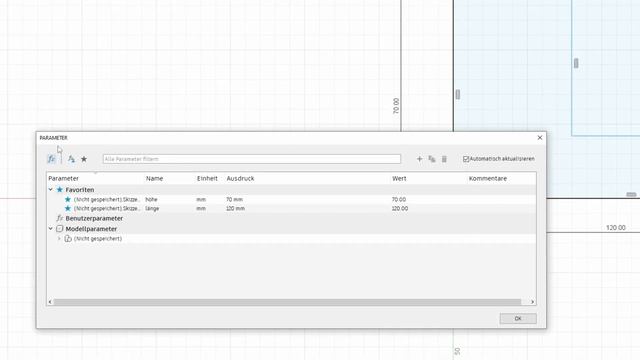Select the länge name cell
The height and width of the screenshot is (360, 640).
point(152,209)
